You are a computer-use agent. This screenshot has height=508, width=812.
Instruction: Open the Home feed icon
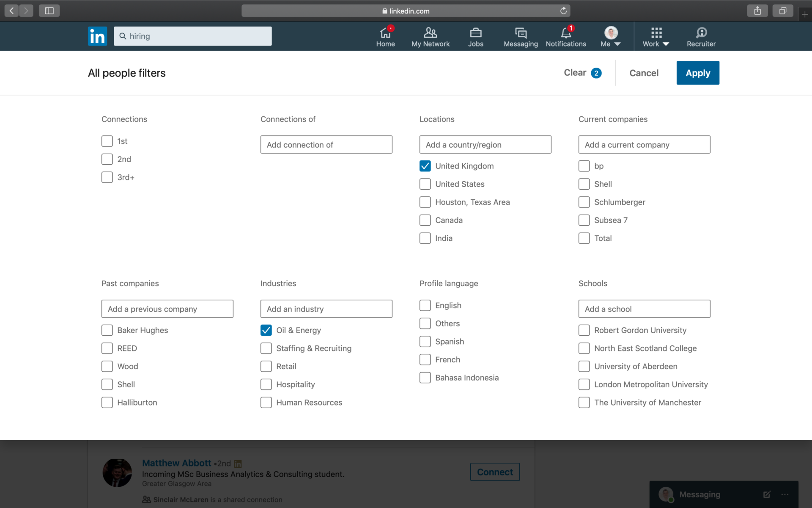click(x=385, y=37)
